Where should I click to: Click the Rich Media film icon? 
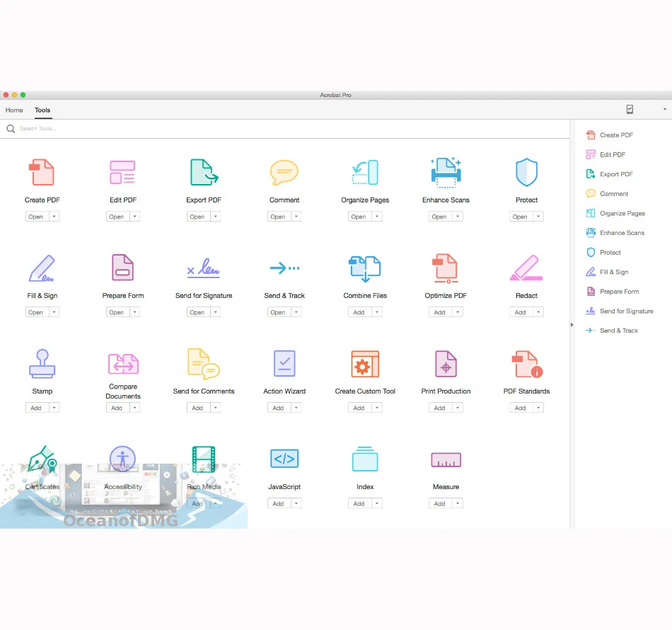pos(204,459)
